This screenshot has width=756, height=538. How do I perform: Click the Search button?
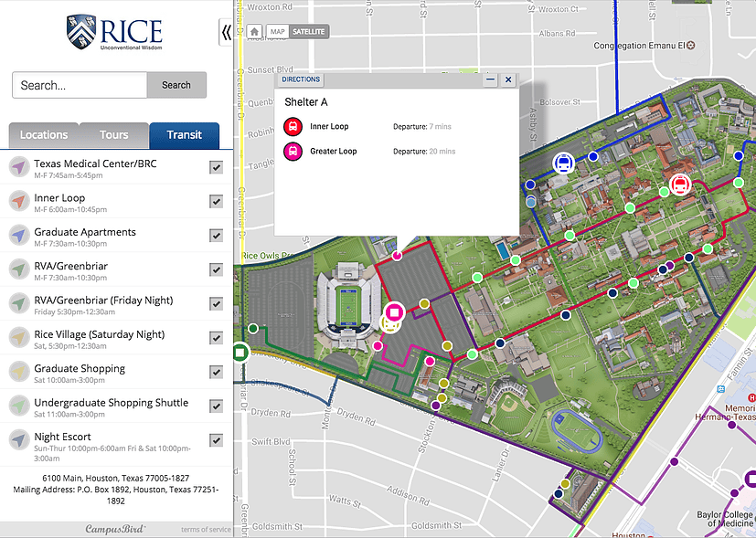pos(176,85)
